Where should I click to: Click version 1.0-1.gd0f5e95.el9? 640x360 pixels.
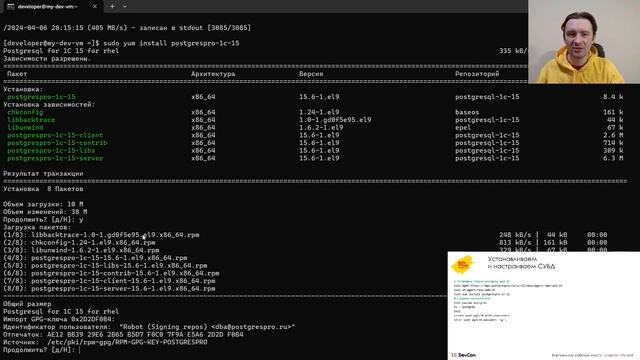coord(335,120)
